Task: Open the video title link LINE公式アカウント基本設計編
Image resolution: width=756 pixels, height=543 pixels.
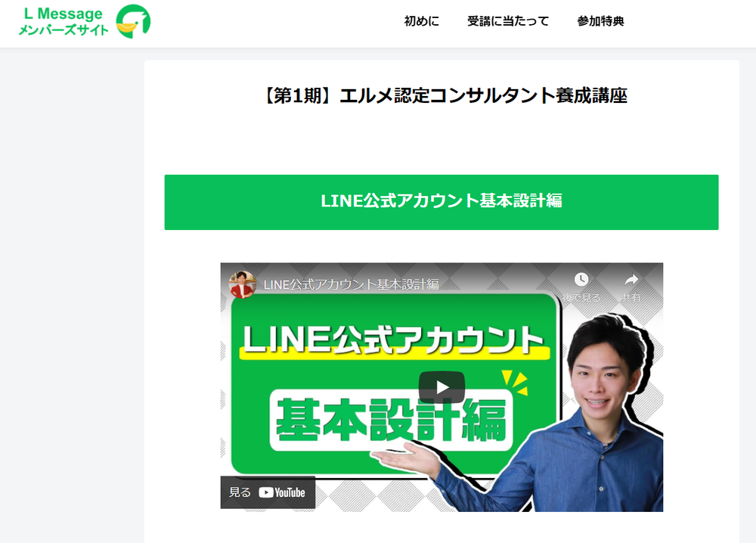Action: pyautogui.click(x=351, y=284)
